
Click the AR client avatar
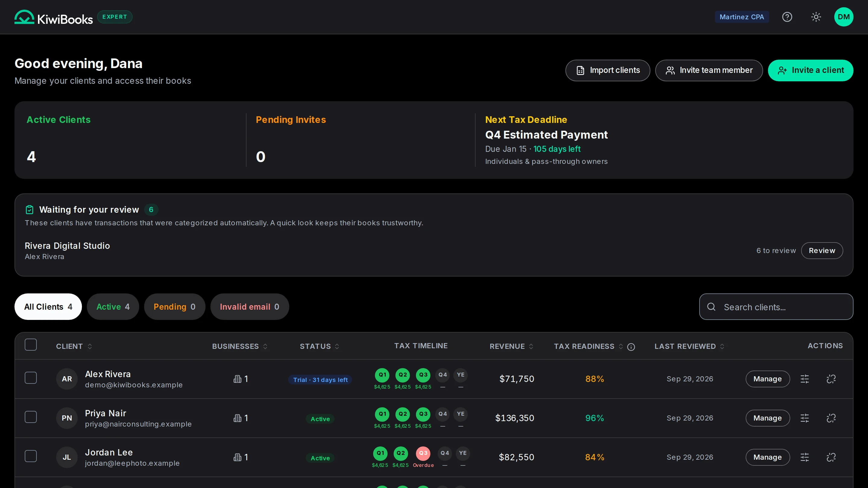[67, 379]
